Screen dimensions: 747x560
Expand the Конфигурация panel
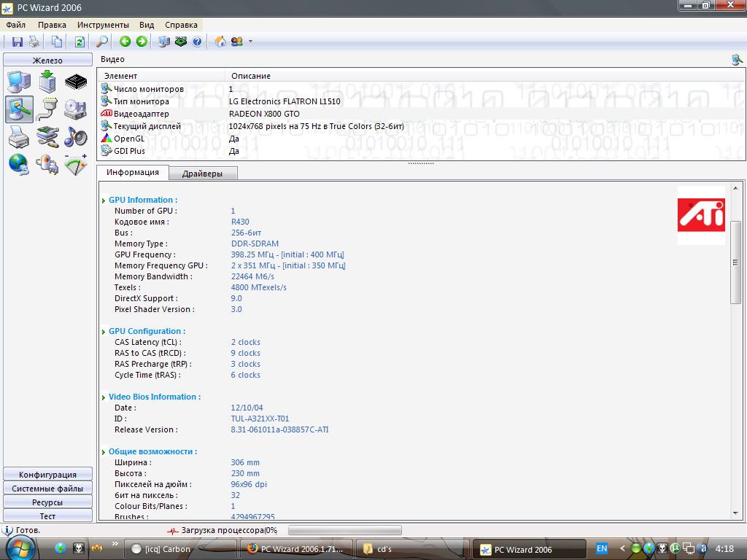click(x=48, y=475)
